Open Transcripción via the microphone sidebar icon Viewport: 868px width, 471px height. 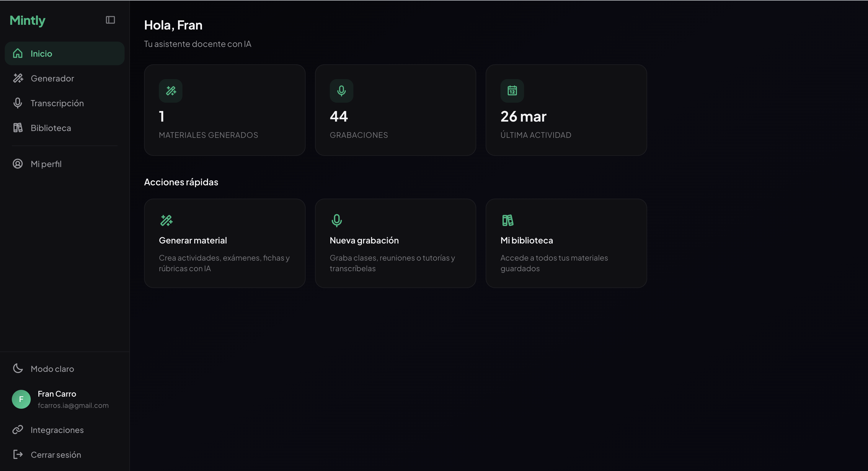18,103
